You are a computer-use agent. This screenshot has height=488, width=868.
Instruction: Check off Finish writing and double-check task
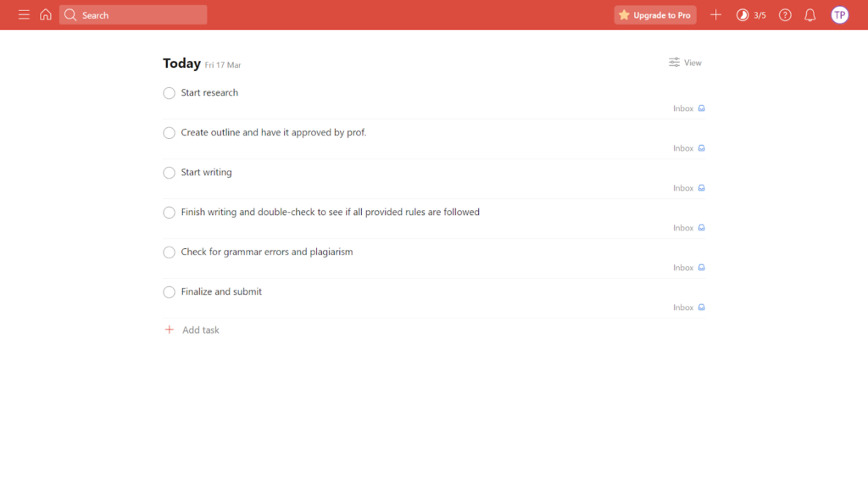point(169,213)
